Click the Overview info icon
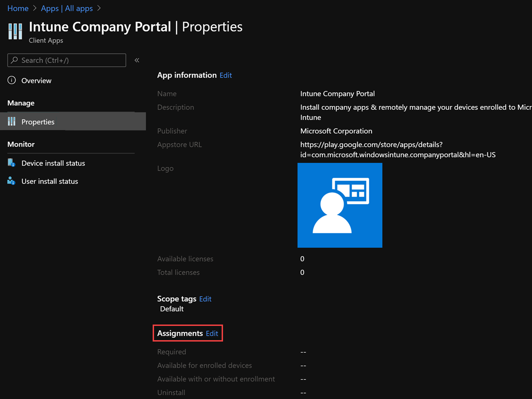Image resolution: width=532 pixels, height=399 pixels. tap(11, 80)
